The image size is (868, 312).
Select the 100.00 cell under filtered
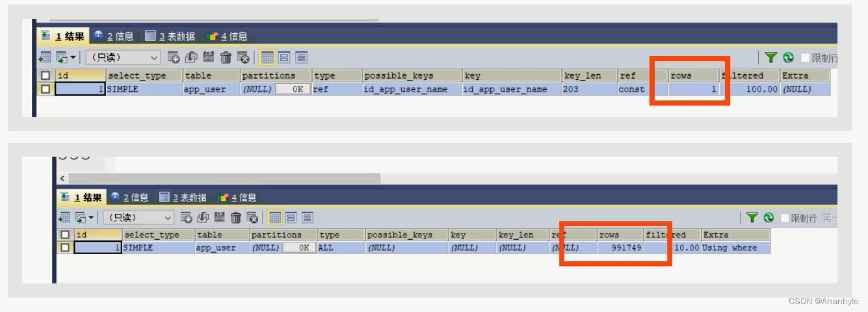click(750, 89)
